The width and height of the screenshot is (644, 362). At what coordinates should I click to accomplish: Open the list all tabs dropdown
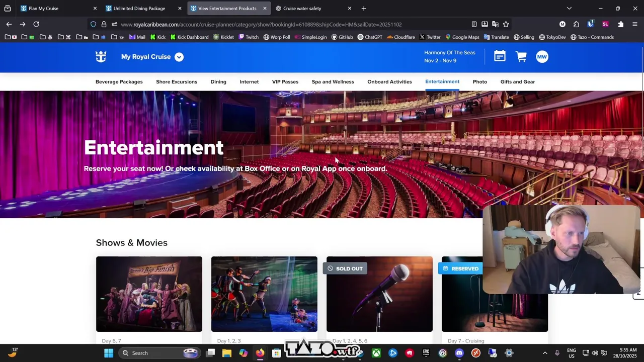[569, 8]
